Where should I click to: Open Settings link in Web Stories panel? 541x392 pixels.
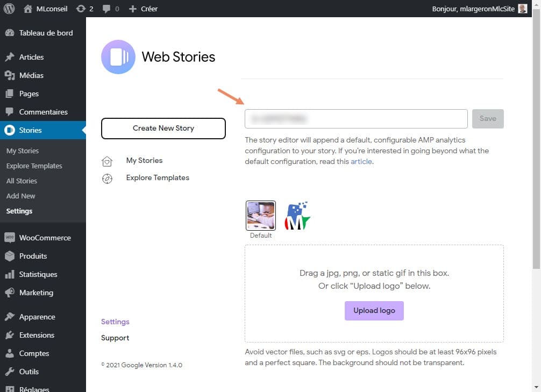point(115,322)
